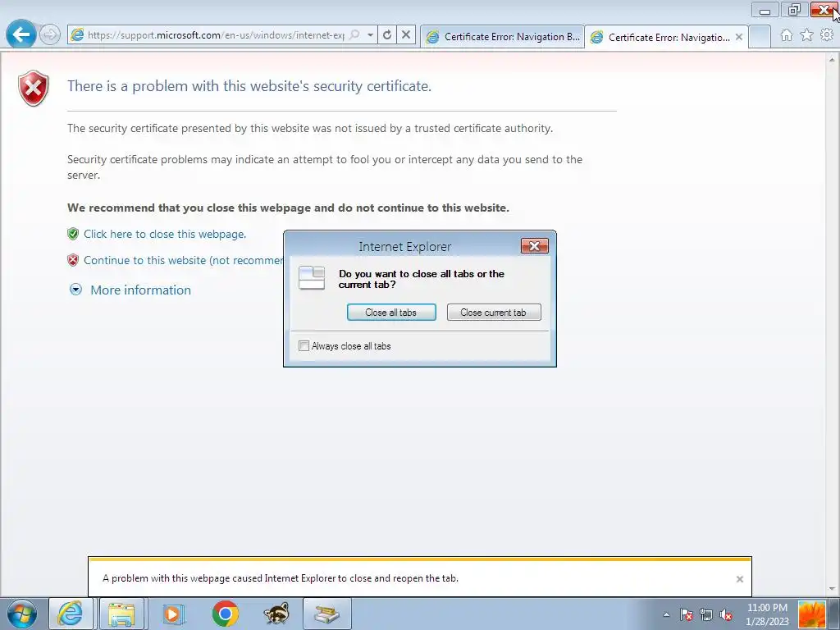The image size is (840, 630).
Task: Open Windows Explorer folder on taskbar
Action: 121,614
